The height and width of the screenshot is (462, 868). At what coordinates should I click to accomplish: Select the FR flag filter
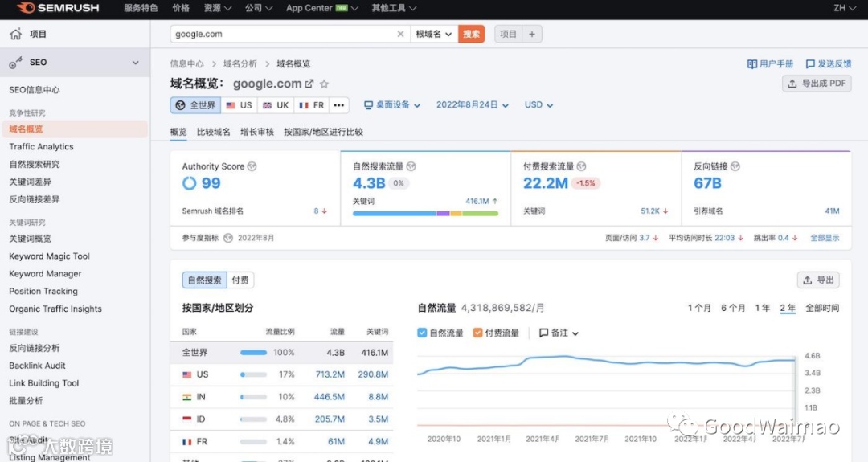(312, 105)
